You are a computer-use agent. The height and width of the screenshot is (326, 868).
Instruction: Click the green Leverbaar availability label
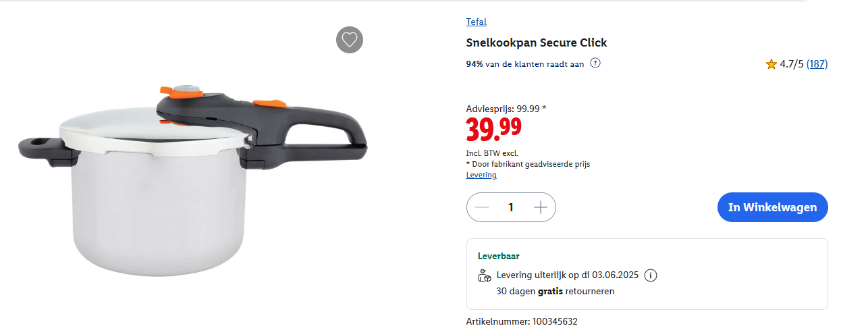click(499, 256)
